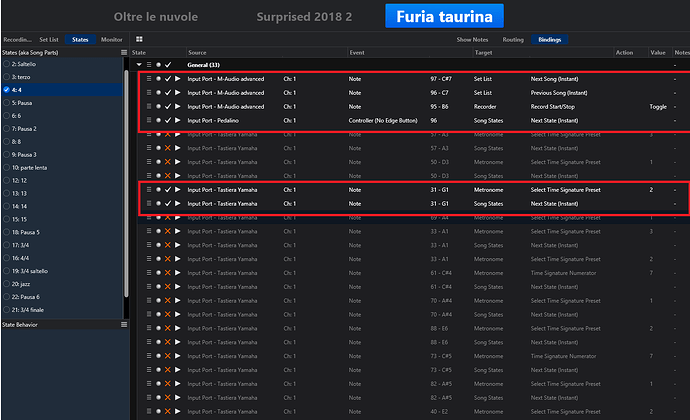
Task: Toggle the General (33) group enabled checkmark
Action: click(x=168, y=65)
